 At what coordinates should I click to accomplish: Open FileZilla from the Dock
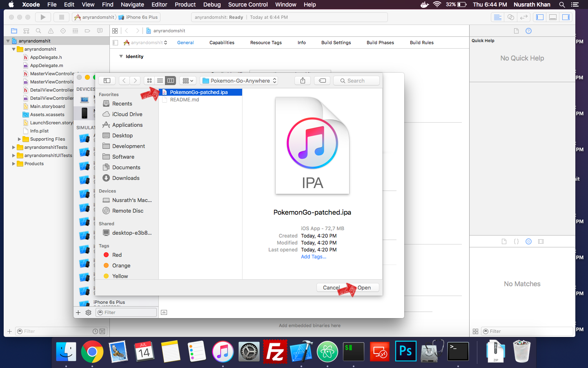pyautogui.click(x=275, y=351)
